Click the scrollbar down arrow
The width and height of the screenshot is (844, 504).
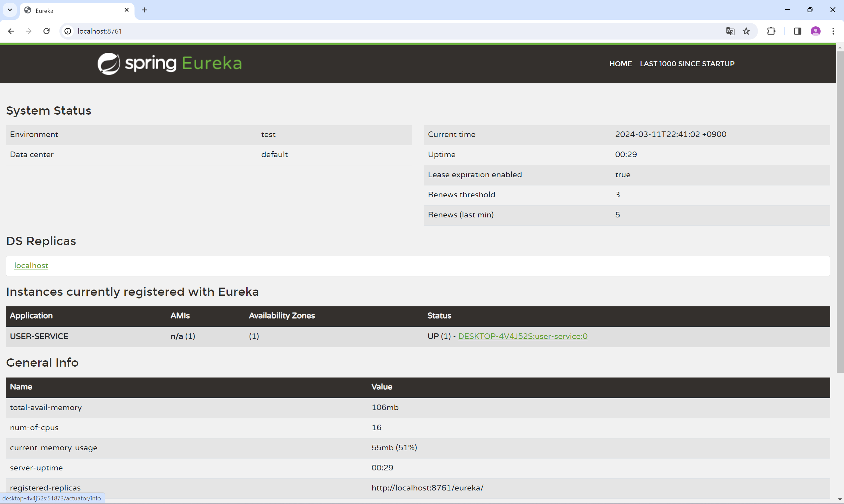point(840,500)
